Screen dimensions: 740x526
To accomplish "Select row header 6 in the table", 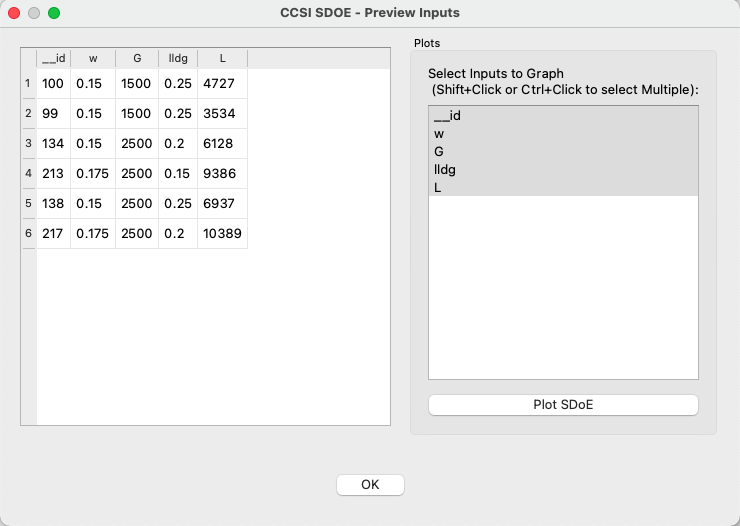I will point(28,233).
